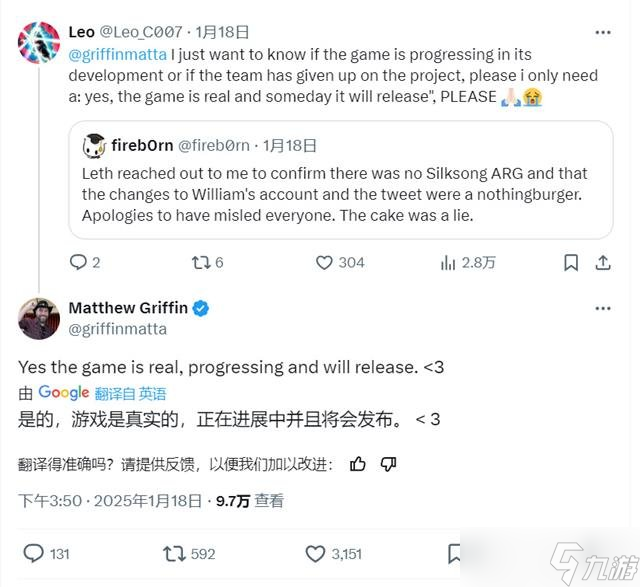Bookmark Leo's tweet

coord(571,262)
